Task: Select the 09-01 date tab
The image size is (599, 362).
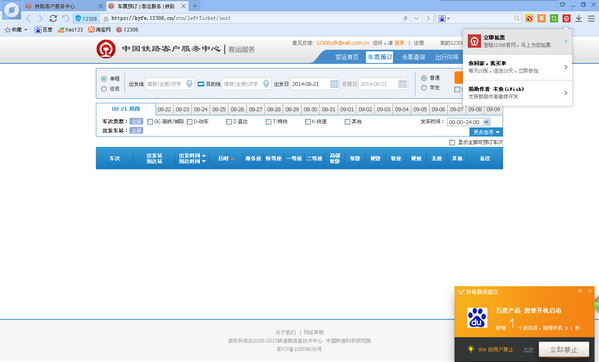Action: [347, 109]
